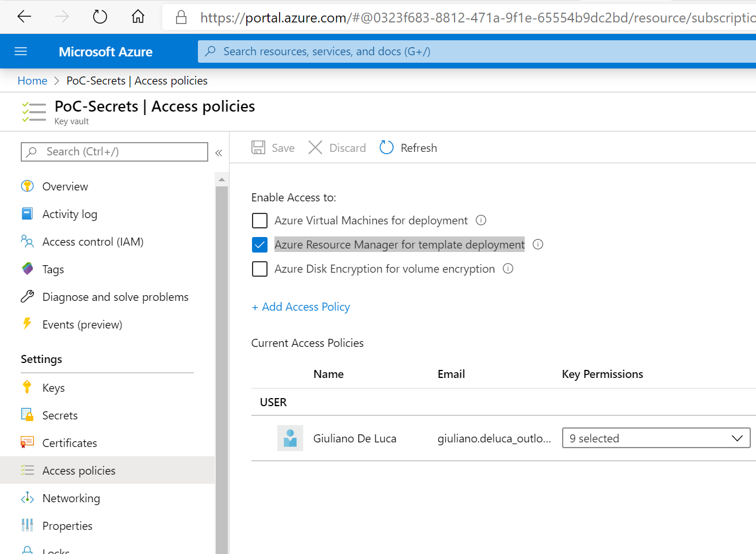Go back using browser back arrow
This screenshot has height=554, width=756.
pos(24,17)
